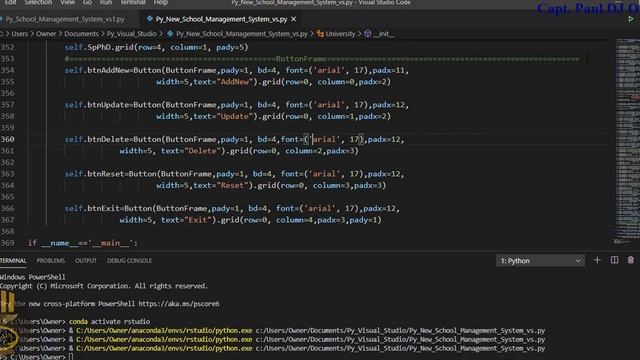Viewport: 640px width, 360px height.
Task: Open the Edit menu
Action: pyautogui.click(x=10, y=2)
